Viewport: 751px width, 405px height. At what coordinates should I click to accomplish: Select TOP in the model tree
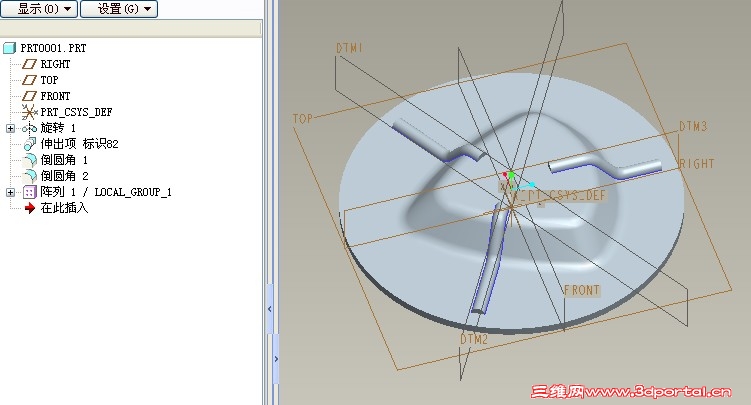point(49,80)
